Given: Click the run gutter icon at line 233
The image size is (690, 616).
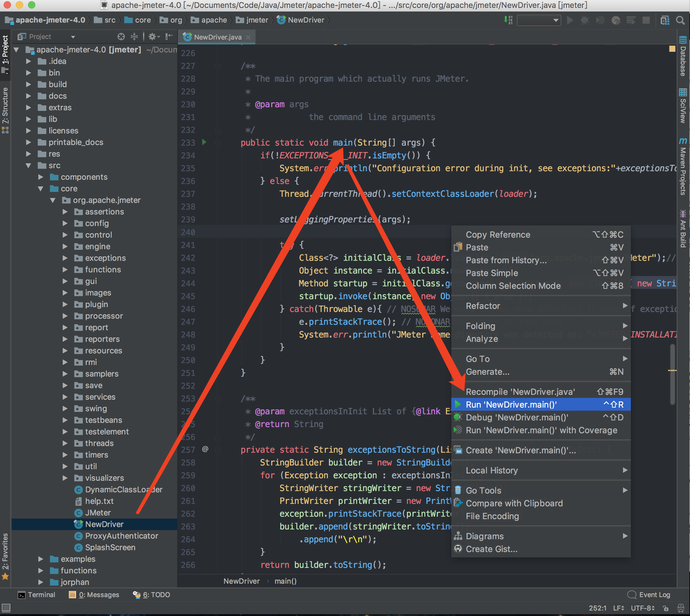Looking at the screenshot, I should coord(204,142).
